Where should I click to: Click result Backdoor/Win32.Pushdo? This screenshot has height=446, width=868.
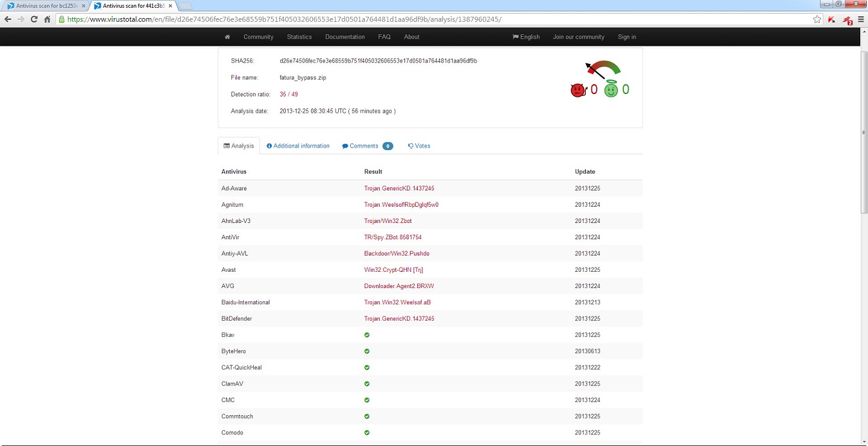point(397,254)
